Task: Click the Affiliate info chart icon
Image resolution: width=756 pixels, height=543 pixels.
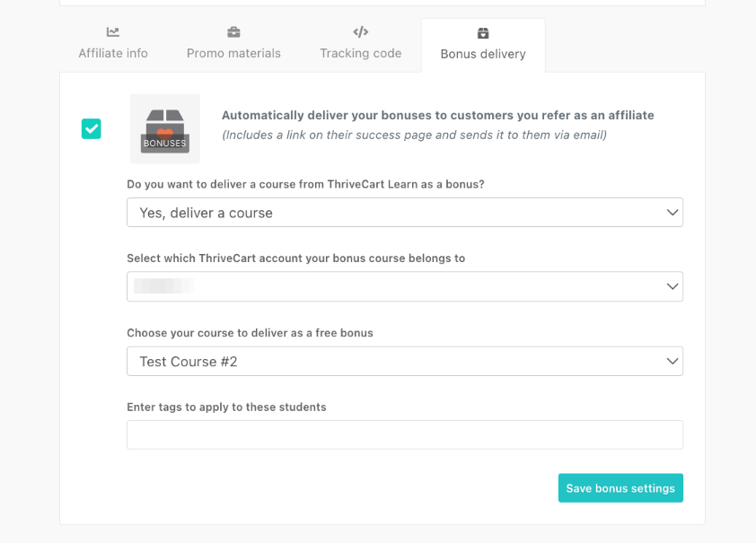Action: tap(113, 32)
